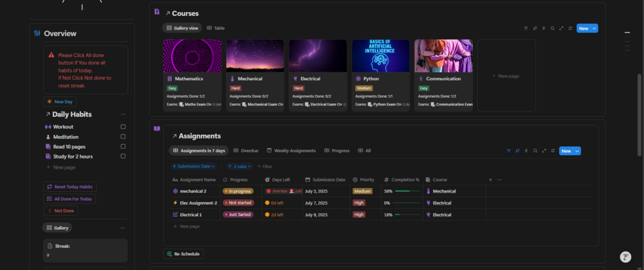Click the mechanical 2 completion progress bar
The width and height of the screenshot is (644, 270).
click(x=406, y=191)
